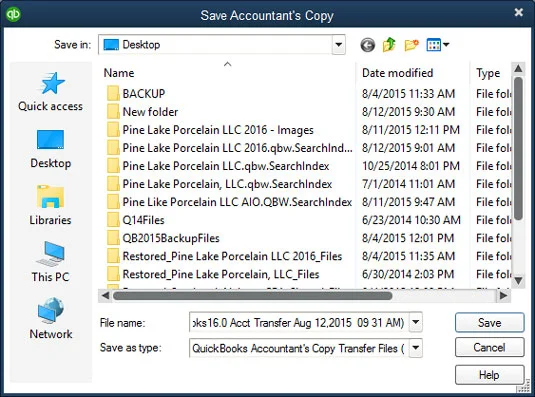The width and height of the screenshot is (535, 397).
Task: Click the vertical scrollbar thumb
Action: coord(518,148)
